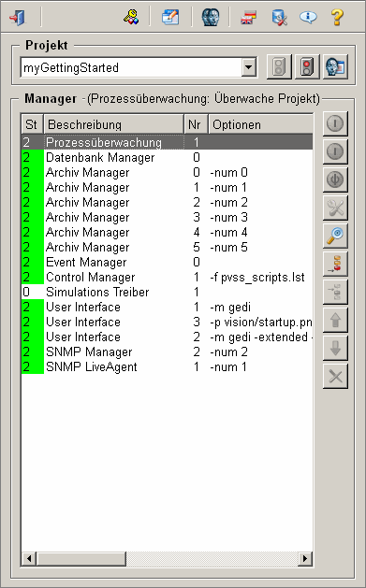Select the Simulations Treiber row

point(167,292)
